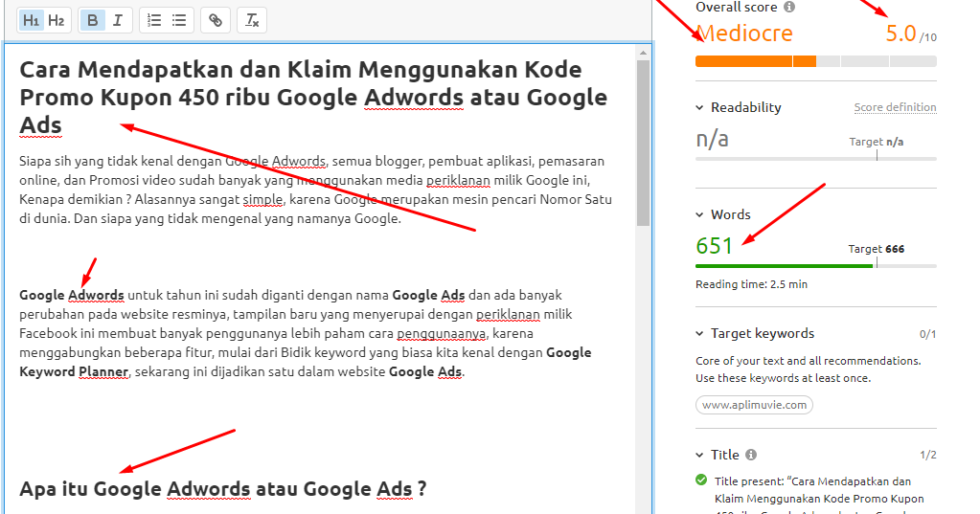Toggle bold formatting
This screenshot has height=514, width=980.
(x=93, y=21)
